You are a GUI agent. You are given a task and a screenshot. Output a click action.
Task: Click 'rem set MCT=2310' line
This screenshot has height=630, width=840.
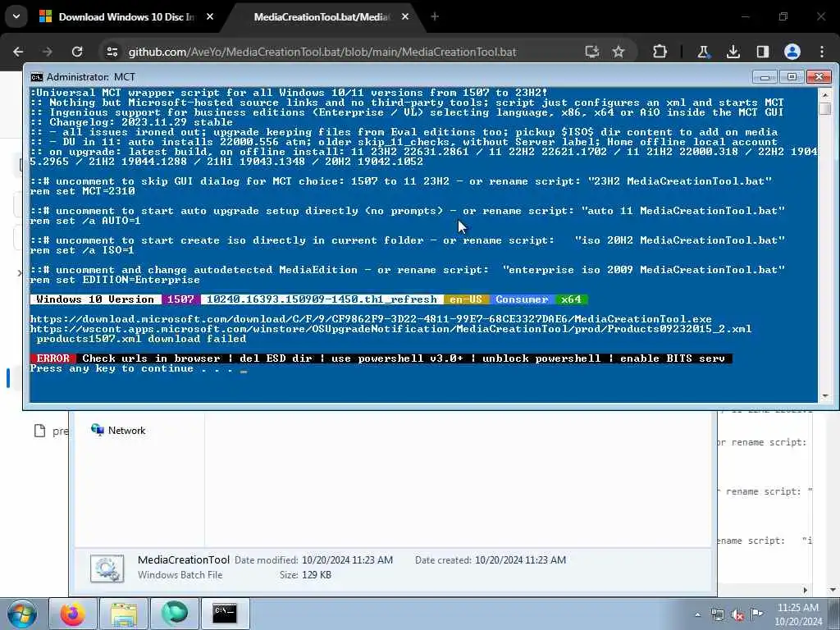[x=83, y=191]
